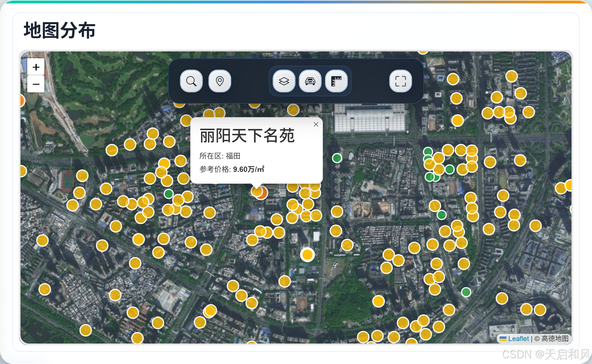The width and height of the screenshot is (592, 364).
Task: Click the 所在区: 福田 text
Action: 220,156
